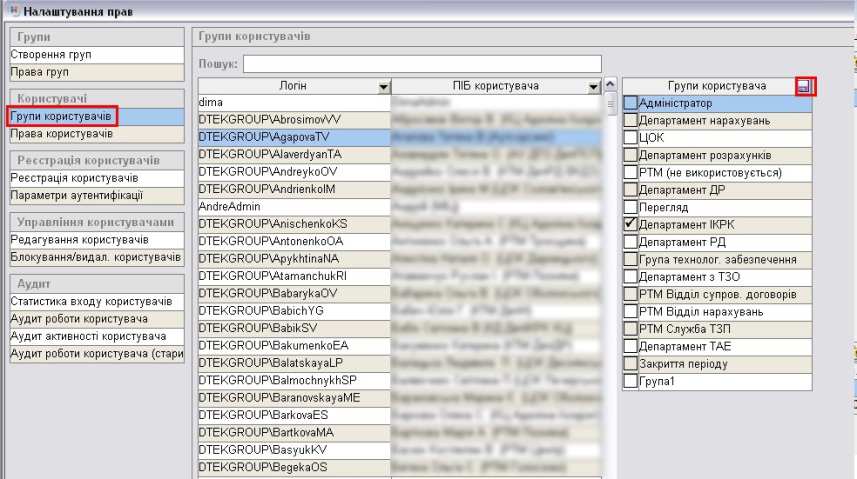
Task: Click the Групи користувача column header
Action: (x=716, y=87)
